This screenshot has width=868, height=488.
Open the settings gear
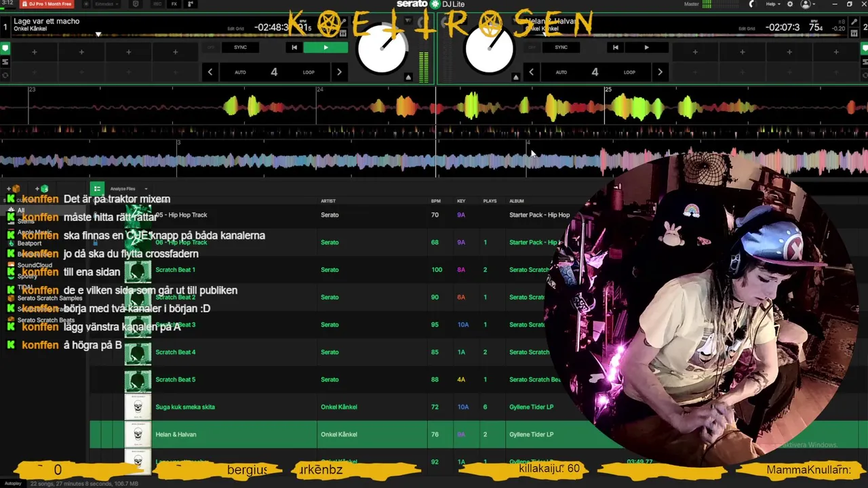(789, 4)
